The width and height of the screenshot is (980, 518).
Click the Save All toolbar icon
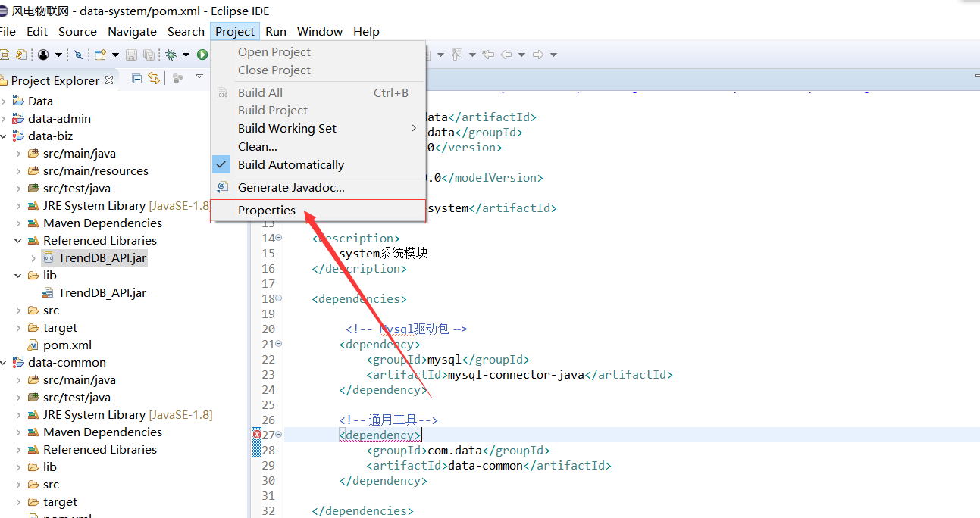point(149,55)
